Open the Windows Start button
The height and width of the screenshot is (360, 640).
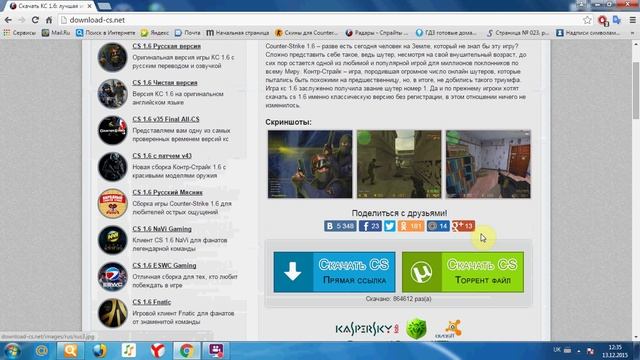(11, 351)
